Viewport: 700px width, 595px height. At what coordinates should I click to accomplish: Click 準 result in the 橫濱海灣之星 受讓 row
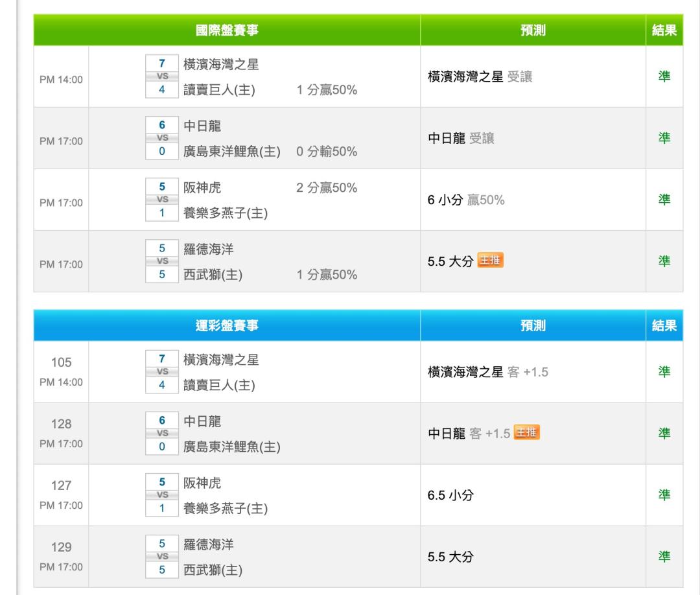664,76
